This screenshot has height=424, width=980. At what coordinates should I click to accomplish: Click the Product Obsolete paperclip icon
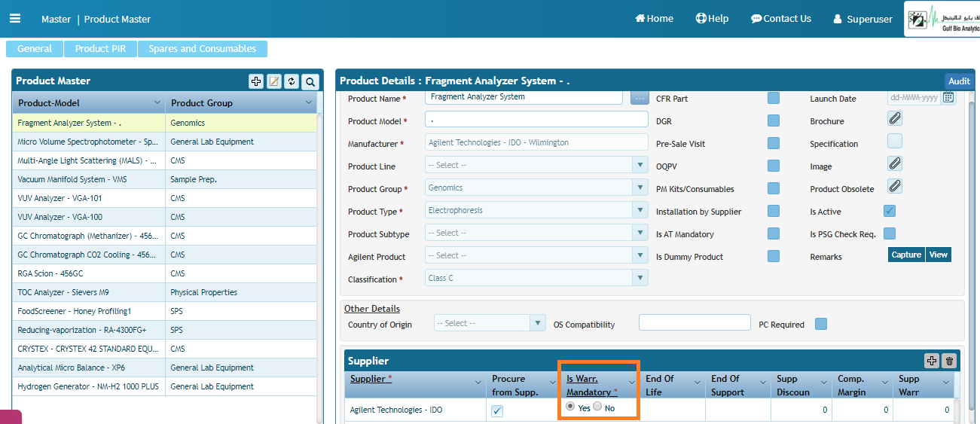(894, 186)
